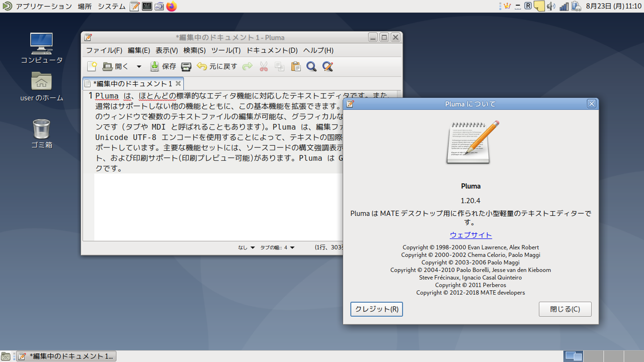Open the yellow sticky note tray icon

[x=539, y=7]
